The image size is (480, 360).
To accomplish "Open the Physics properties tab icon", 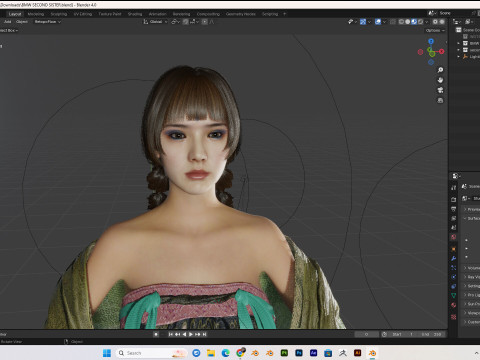I will (454, 277).
